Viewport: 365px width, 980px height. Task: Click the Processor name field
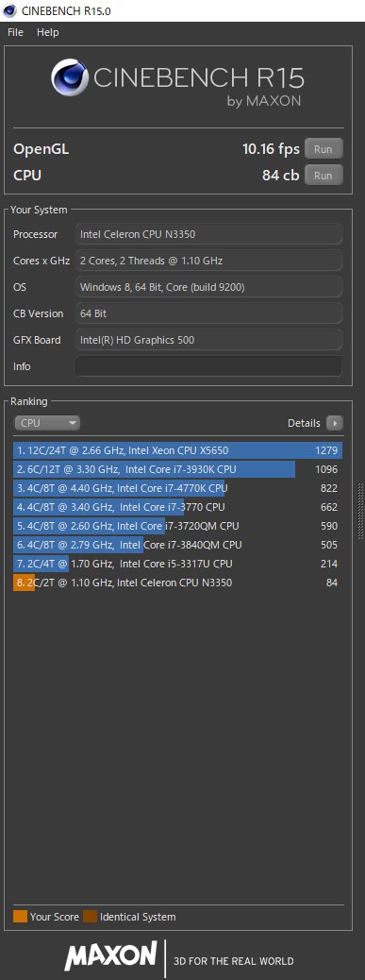(209, 234)
